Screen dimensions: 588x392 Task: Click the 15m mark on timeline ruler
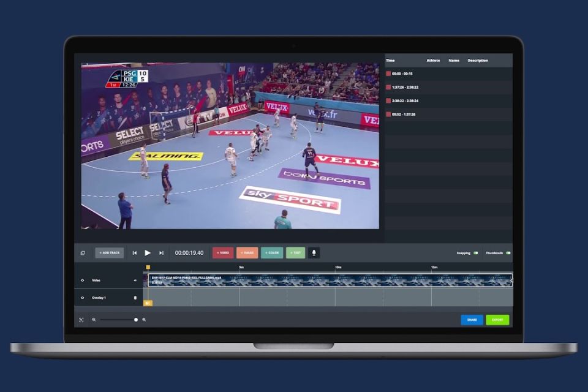point(434,268)
